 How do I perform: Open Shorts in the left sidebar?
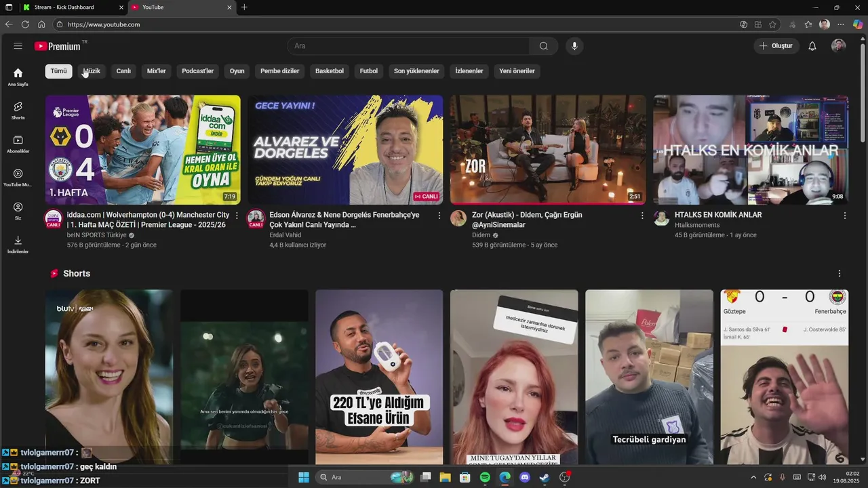click(18, 110)
